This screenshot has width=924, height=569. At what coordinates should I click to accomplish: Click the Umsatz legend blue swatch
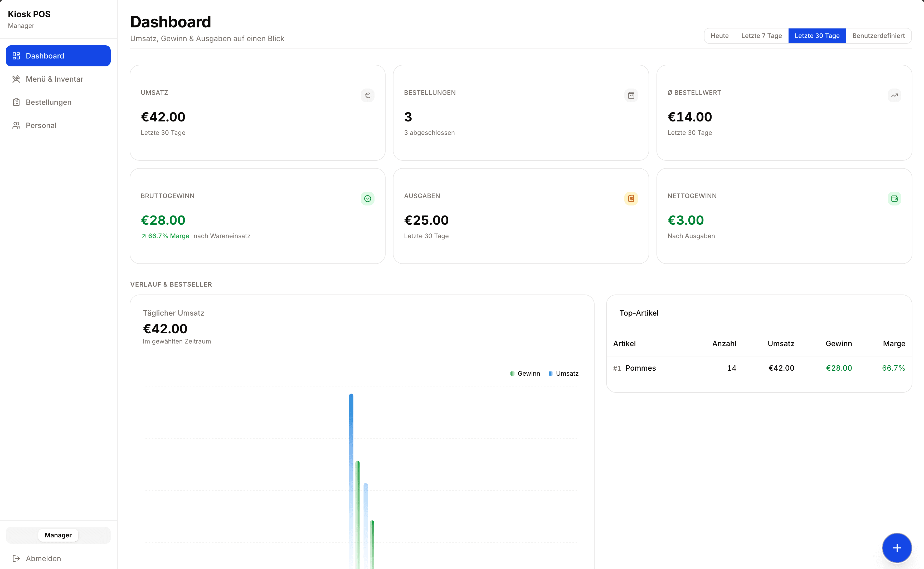click(x=550, y=374)
